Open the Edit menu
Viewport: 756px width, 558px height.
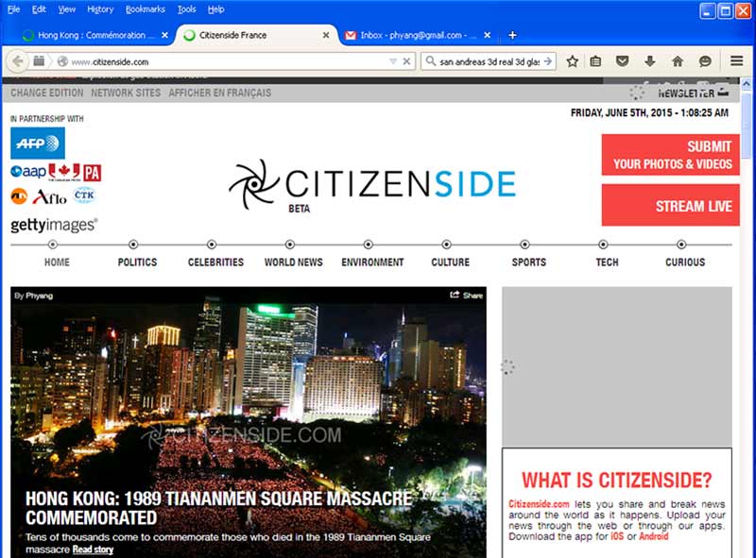click(x=39, y=9)
